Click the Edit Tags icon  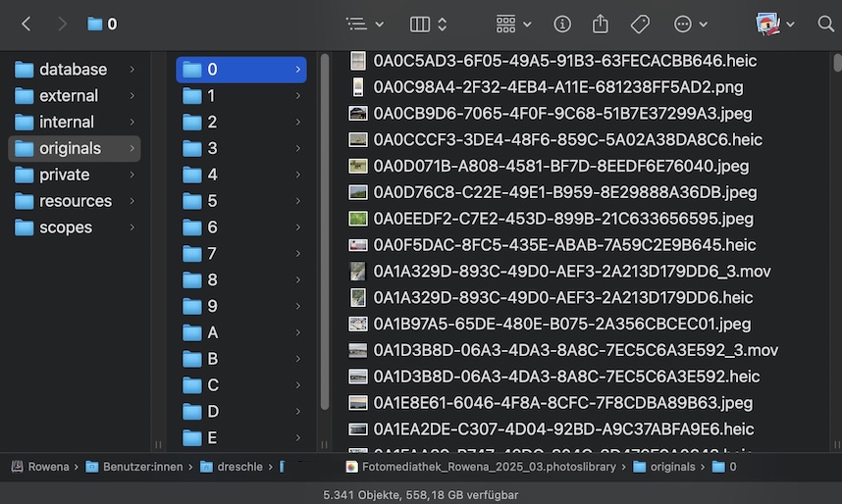(640, 24)
